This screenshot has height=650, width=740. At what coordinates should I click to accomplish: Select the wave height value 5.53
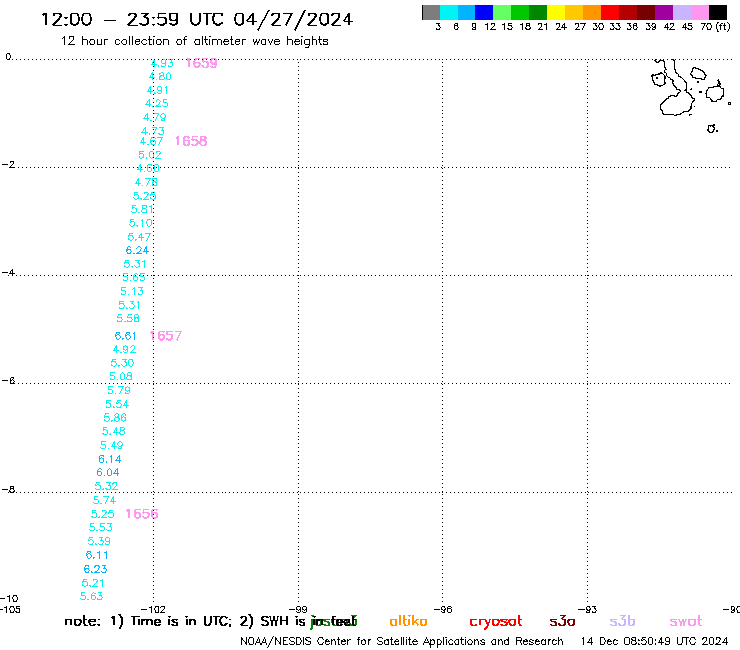click(x=101, y=527)
